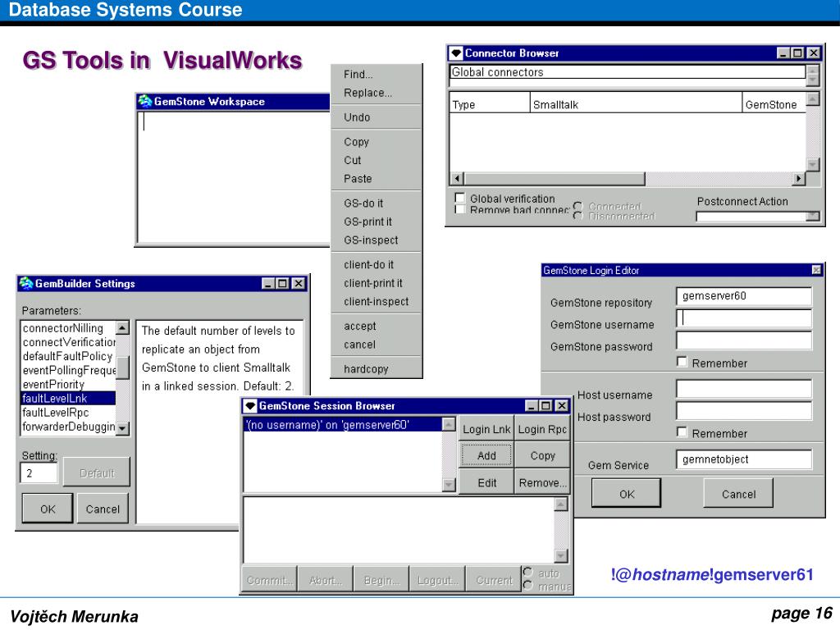Click Parameters list scroll-up arrow
The width and height of the screenshot is (840, 630).
123,327
